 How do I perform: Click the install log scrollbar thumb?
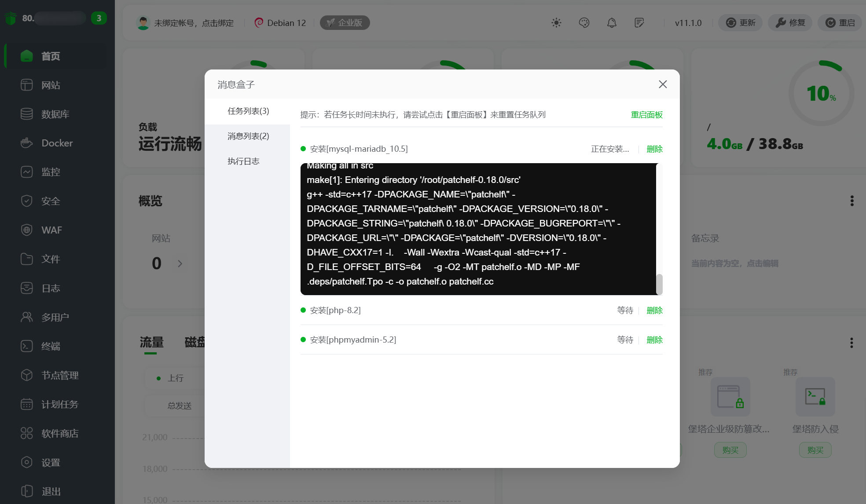659,284
